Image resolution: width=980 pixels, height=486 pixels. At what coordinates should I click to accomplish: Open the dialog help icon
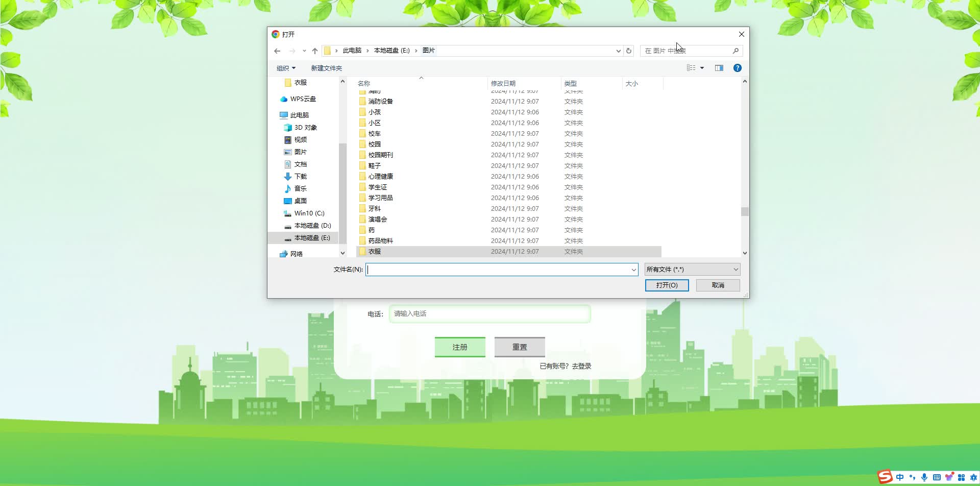[738, 68]
